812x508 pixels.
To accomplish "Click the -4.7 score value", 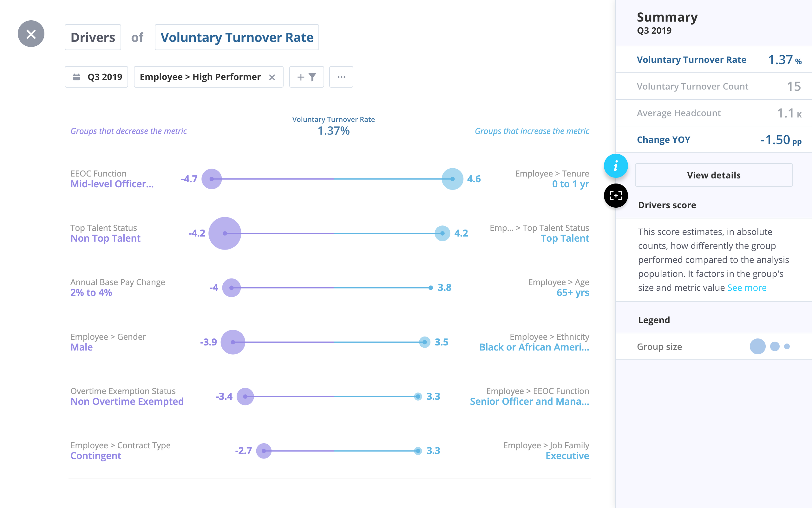I will (x=189, y=179).
